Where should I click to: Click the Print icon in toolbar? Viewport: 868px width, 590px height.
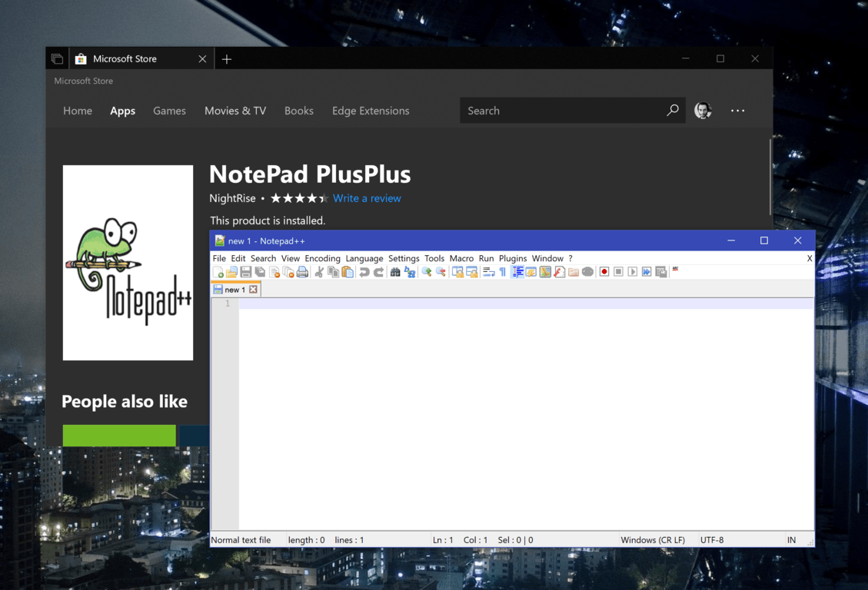(302, 271)
